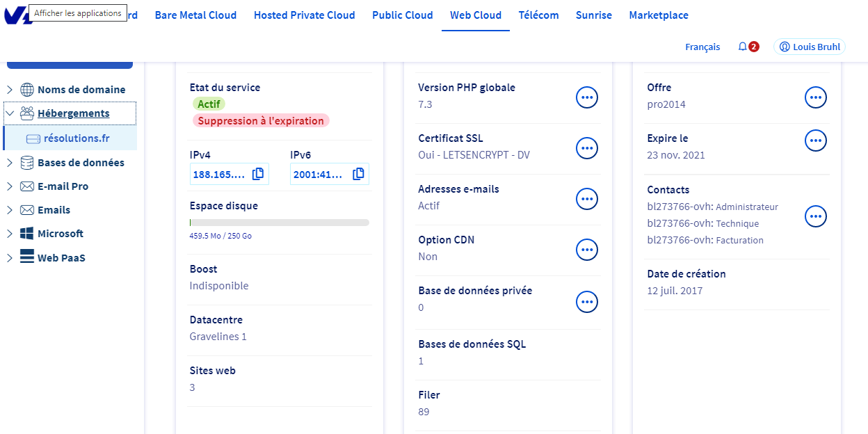Expand the E-mail Pro section
The image size is (868, 434).
point(10,186)
